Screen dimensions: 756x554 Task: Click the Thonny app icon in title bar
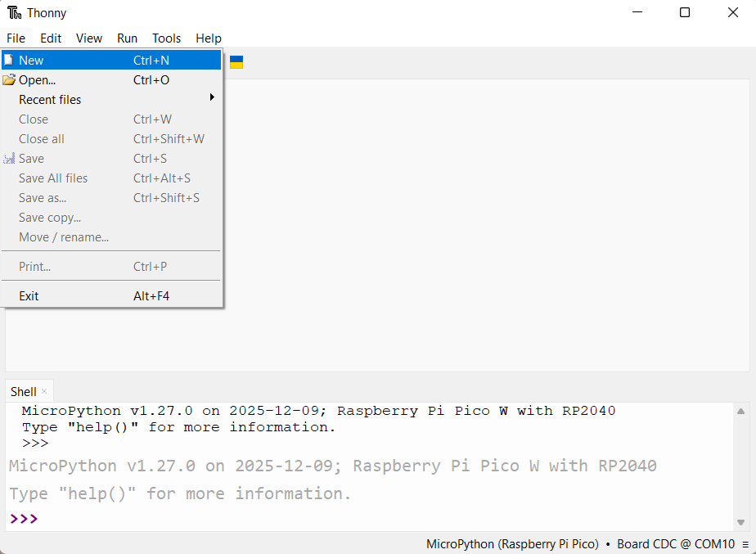coord(15,12)
